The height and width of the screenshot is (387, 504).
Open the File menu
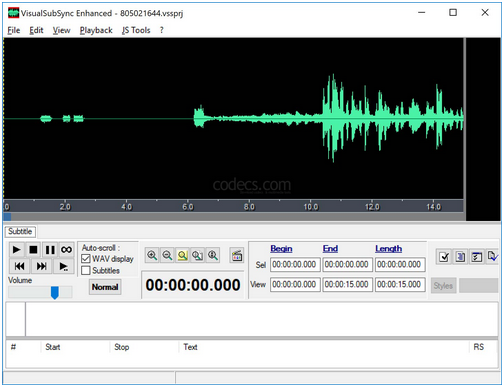[x=14, y=30]
